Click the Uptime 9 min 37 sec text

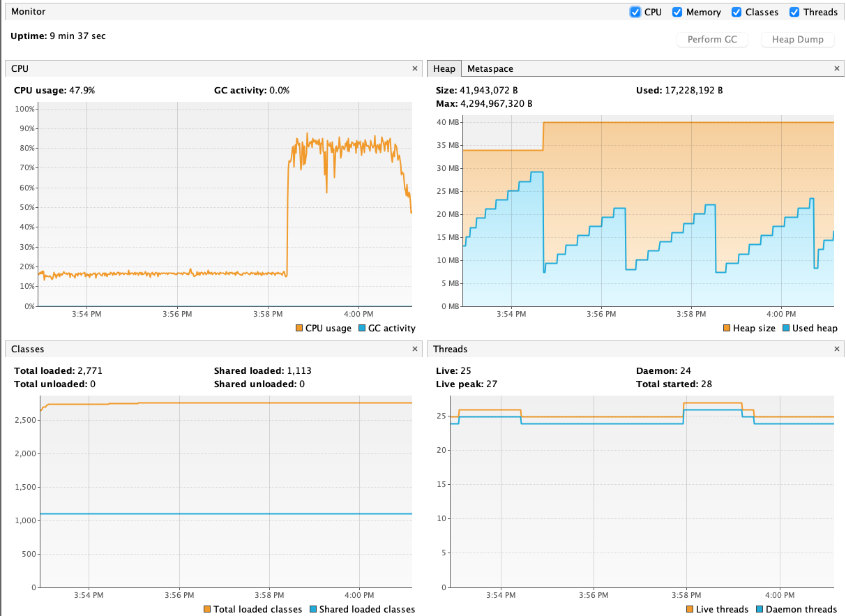(x=58, y=36)
